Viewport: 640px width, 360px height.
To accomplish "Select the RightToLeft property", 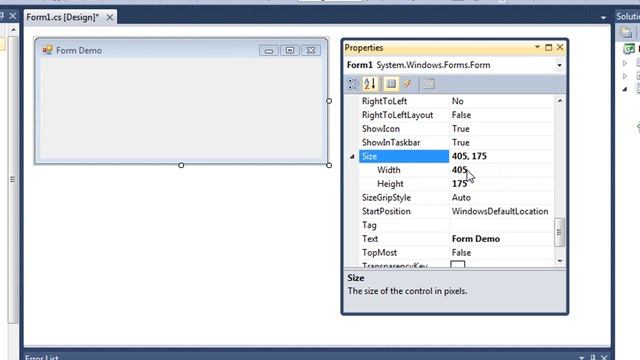I will [x=384, y=101].
